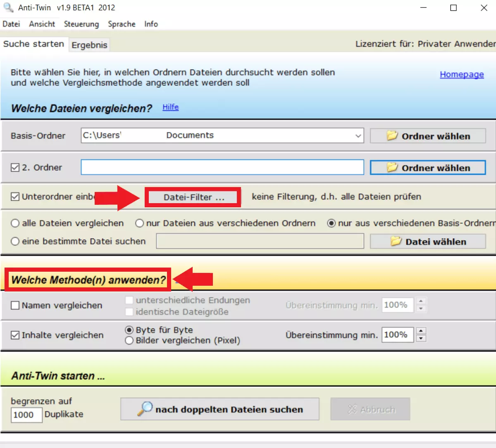Image resolution: width=496 pixels, height=448 pixels.
Task: Click the magnifier icon on the search button
Action: pyautogui.click(x=145, y=409)
